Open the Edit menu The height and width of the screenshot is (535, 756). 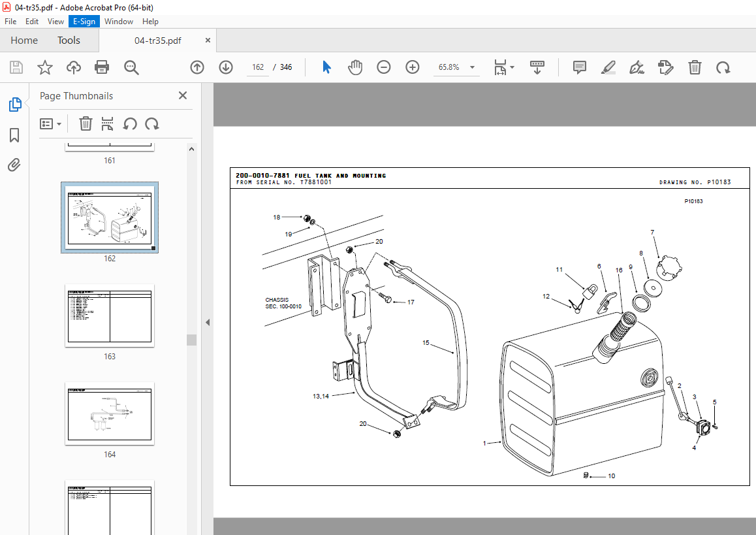32,21
